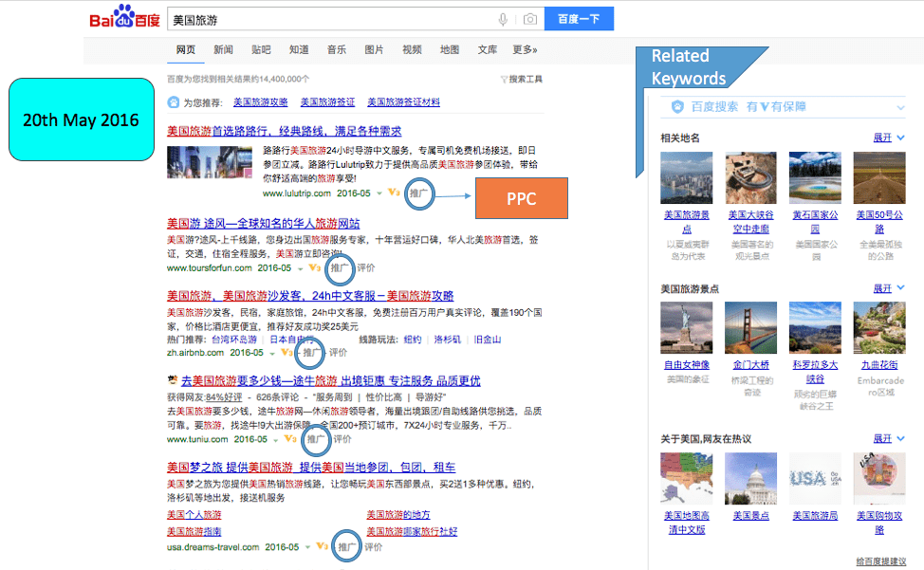Viewport: 924px width, 570px height.
Task: Open the 给百度提建议 feedback link
Action: point(880,562)
